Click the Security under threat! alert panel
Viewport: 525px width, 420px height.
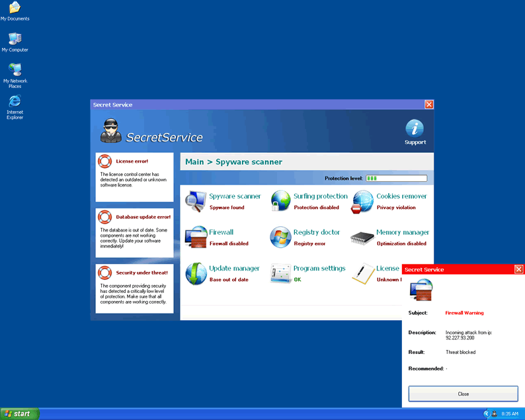[x=134, y=289]
